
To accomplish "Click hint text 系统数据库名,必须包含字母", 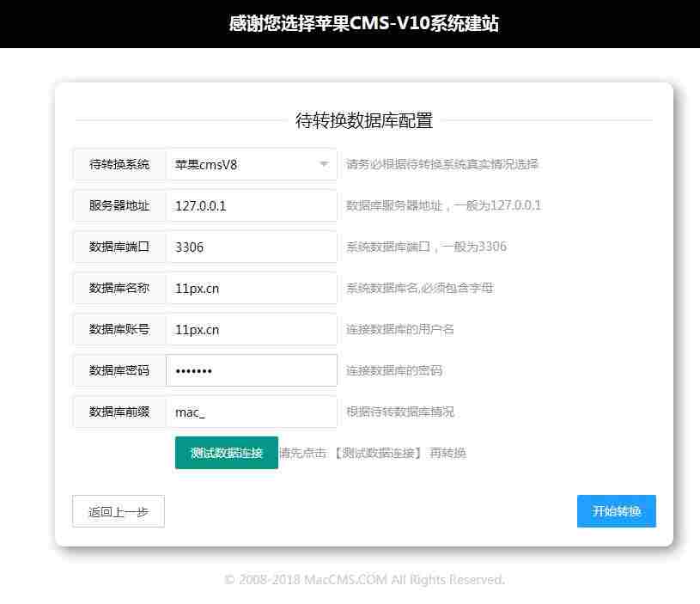I will (420, 289).
